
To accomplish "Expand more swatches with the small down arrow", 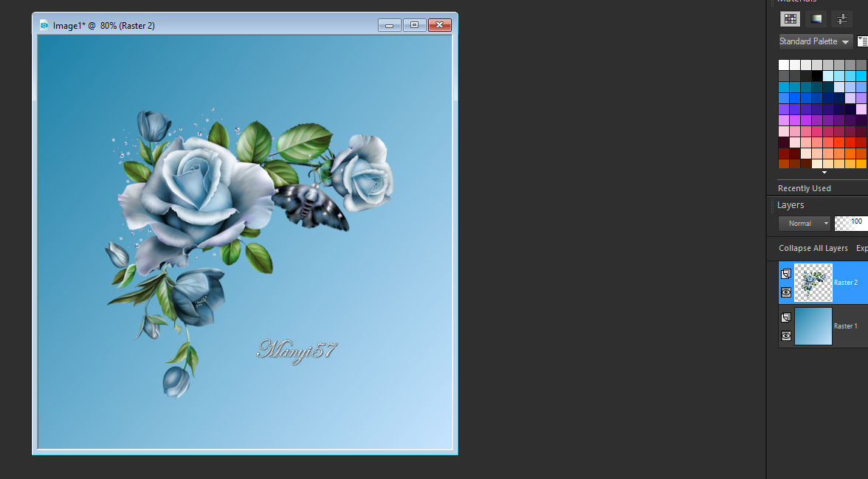I will (824, 172).
